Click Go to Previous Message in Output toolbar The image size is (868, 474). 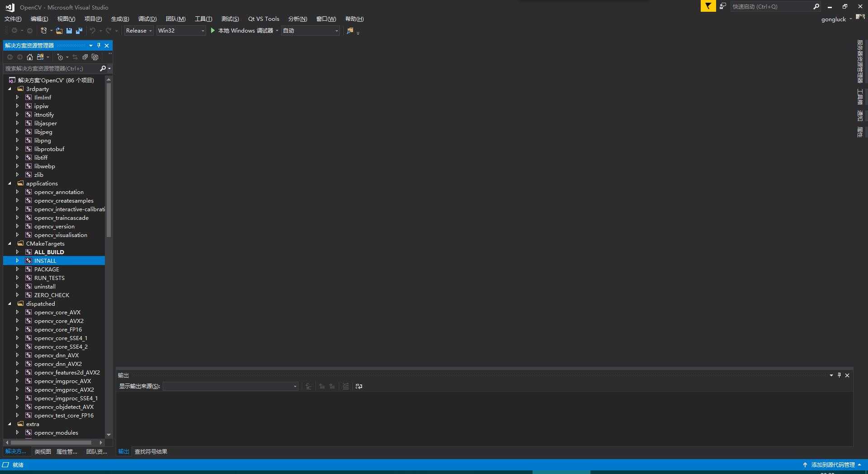[322, 386]
